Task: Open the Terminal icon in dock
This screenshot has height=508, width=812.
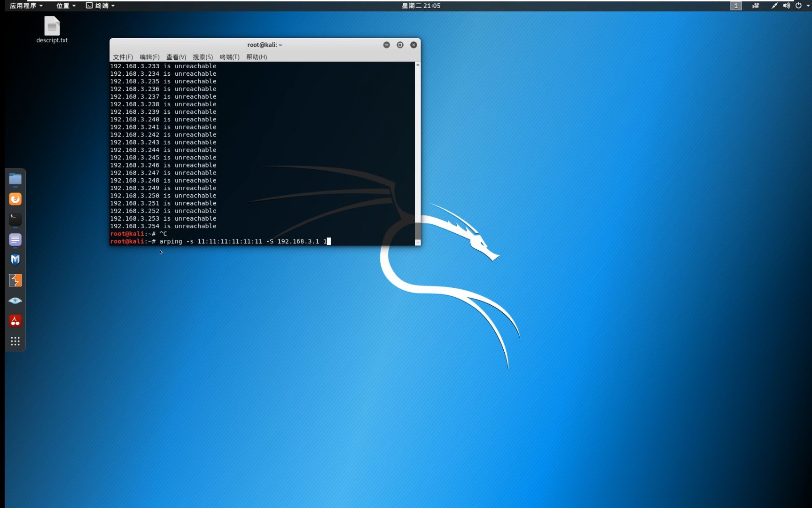Action: tap(15, 219)
